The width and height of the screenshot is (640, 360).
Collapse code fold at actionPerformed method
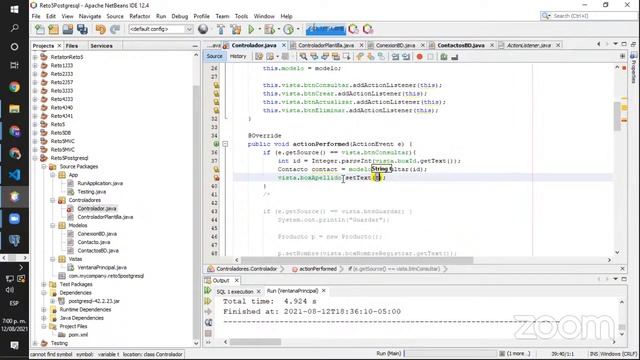tap(225, 144)
